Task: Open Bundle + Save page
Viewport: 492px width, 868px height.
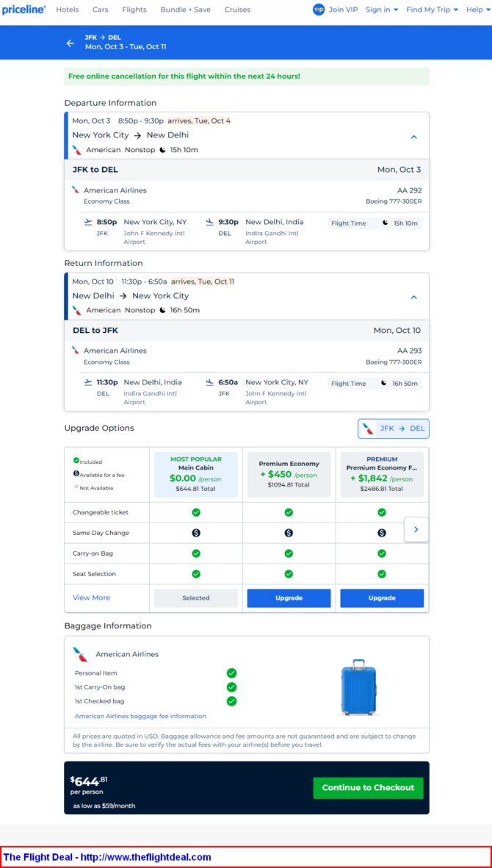Action: 185,10
